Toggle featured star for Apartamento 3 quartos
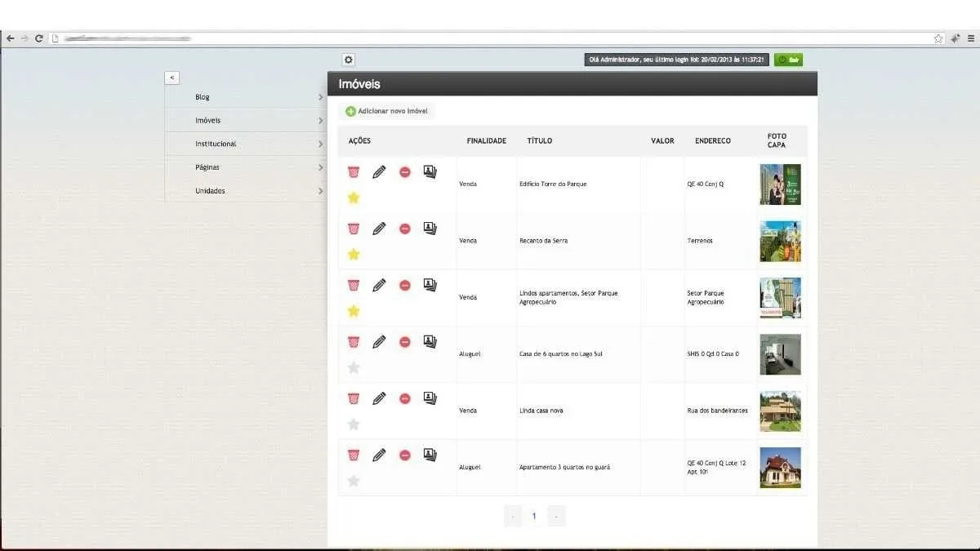980x551 pixels. coord(354,481)
